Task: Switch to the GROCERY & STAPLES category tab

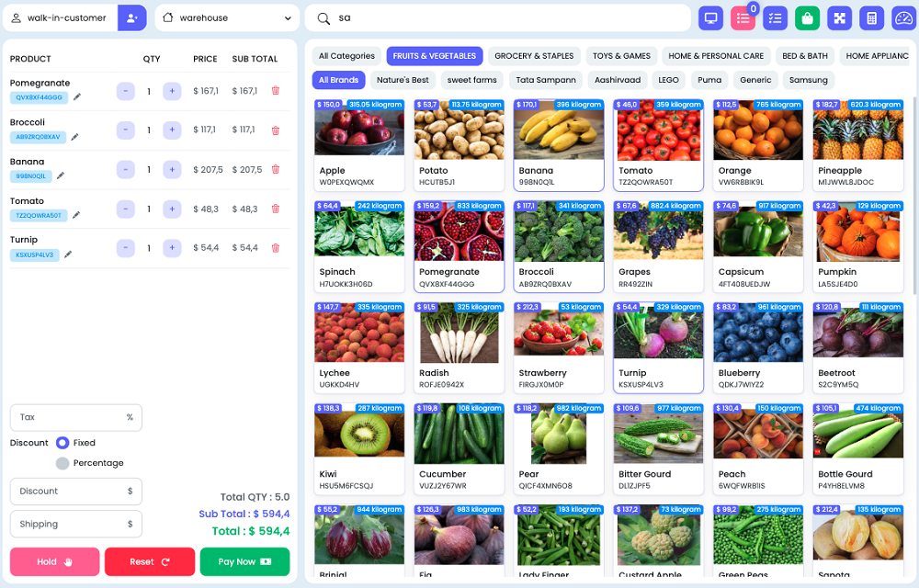Action: [533, 55]
